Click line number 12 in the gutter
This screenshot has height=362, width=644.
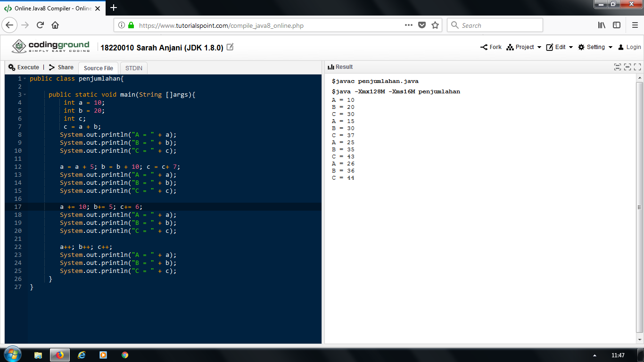click(18, 167)
